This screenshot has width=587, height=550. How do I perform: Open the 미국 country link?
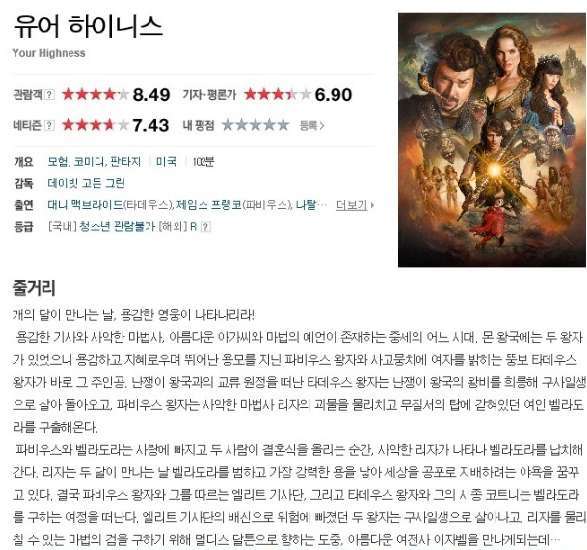(166, 162)
